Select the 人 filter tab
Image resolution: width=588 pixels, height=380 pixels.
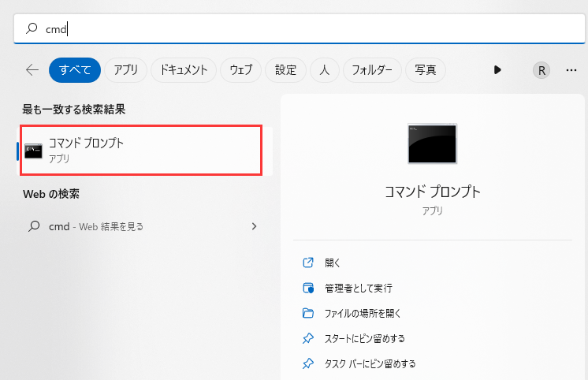(325, 70)
